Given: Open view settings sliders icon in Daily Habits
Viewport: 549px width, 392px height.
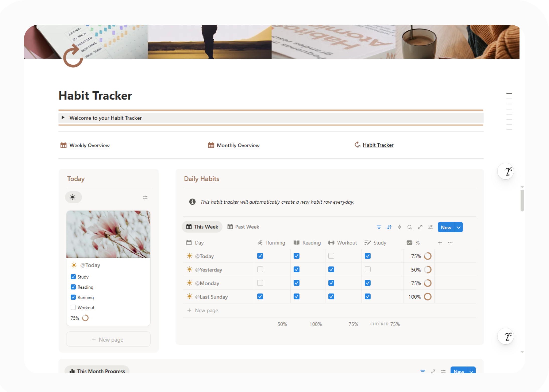Looking at the screenshot, I should coord(430,227).
